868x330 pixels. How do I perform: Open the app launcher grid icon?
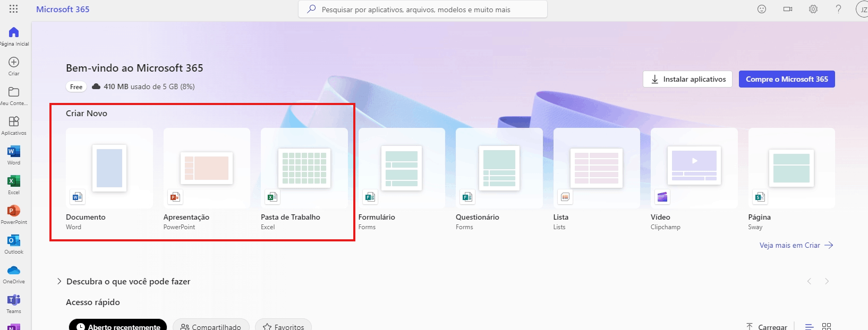[x=14, y=9]
